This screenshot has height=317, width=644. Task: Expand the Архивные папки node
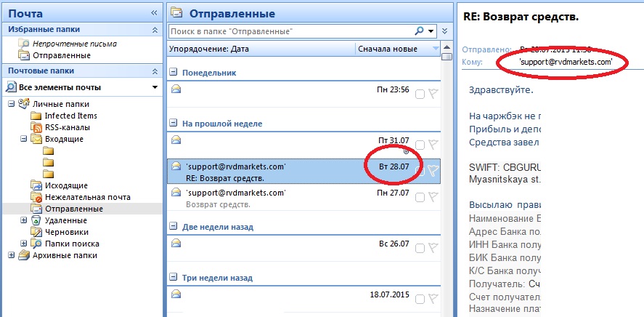[x=11, y=255]
